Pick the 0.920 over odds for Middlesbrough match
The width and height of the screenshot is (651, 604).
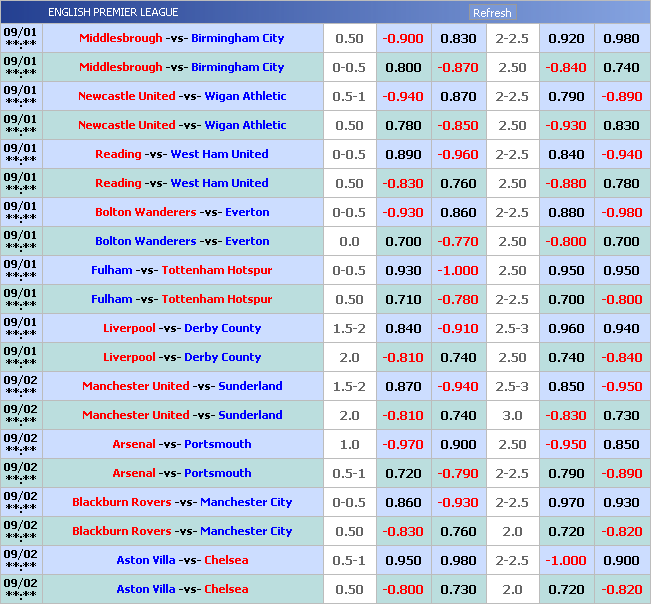566,39
